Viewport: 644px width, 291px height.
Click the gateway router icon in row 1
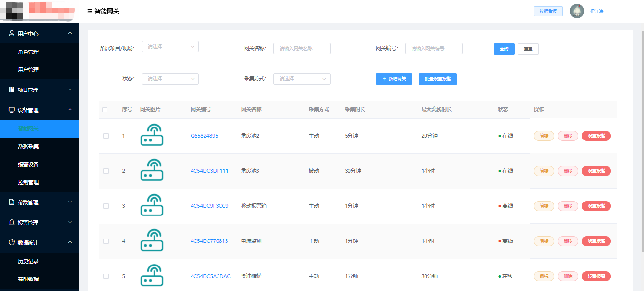click(152, 135)
